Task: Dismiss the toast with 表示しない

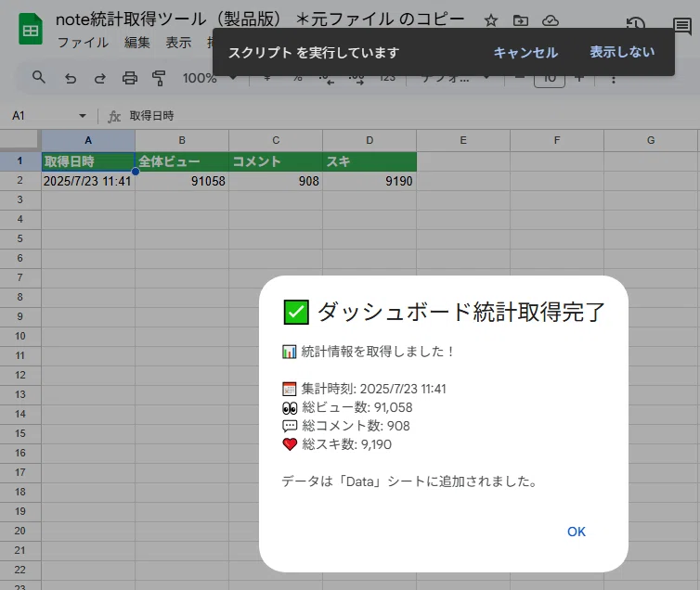Action: tap(622, 52)
